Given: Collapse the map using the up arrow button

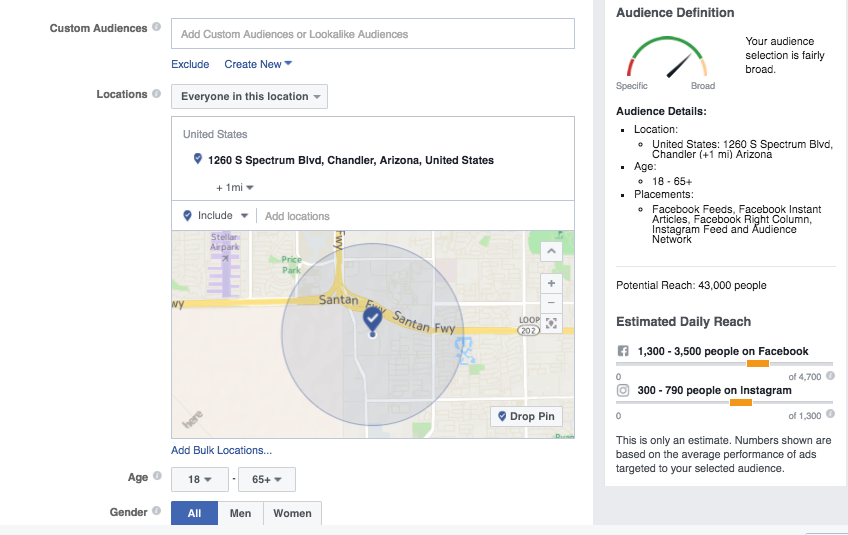Looking at the screenshot, I should point(551,250).
